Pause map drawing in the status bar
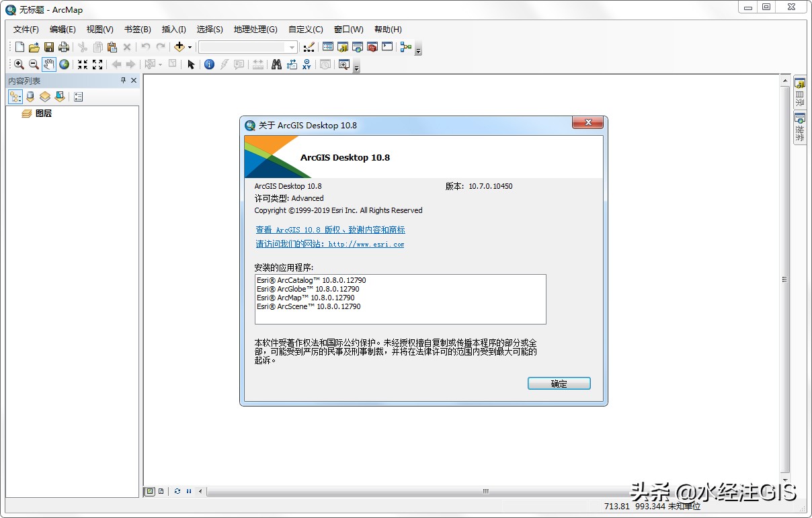 [188, 491]
